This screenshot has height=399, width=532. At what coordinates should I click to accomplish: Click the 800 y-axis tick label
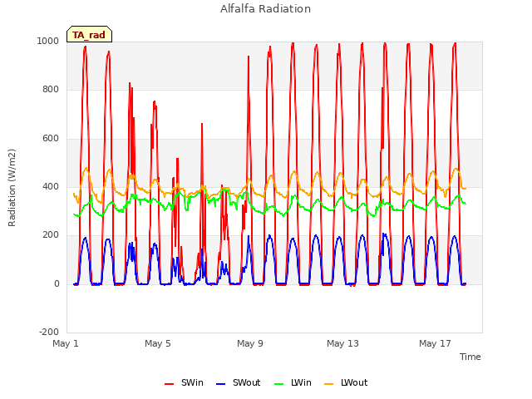pyautogui.click(x=51, y=90)
